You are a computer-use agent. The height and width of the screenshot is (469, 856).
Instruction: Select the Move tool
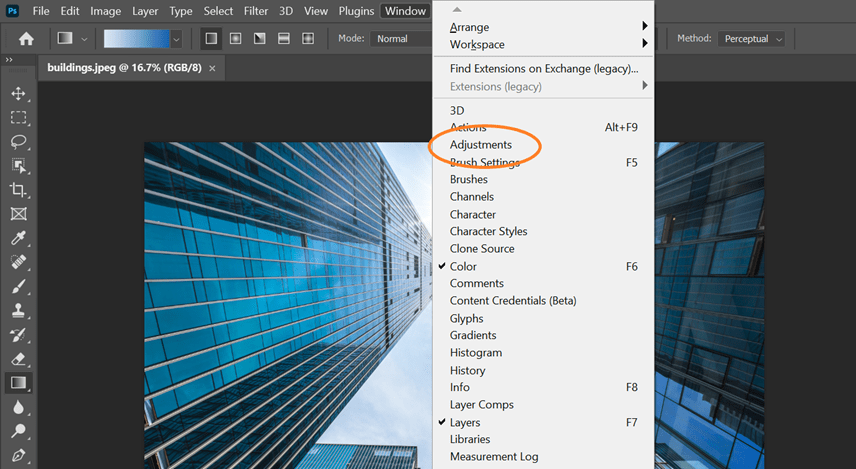(x=18, y=93)
